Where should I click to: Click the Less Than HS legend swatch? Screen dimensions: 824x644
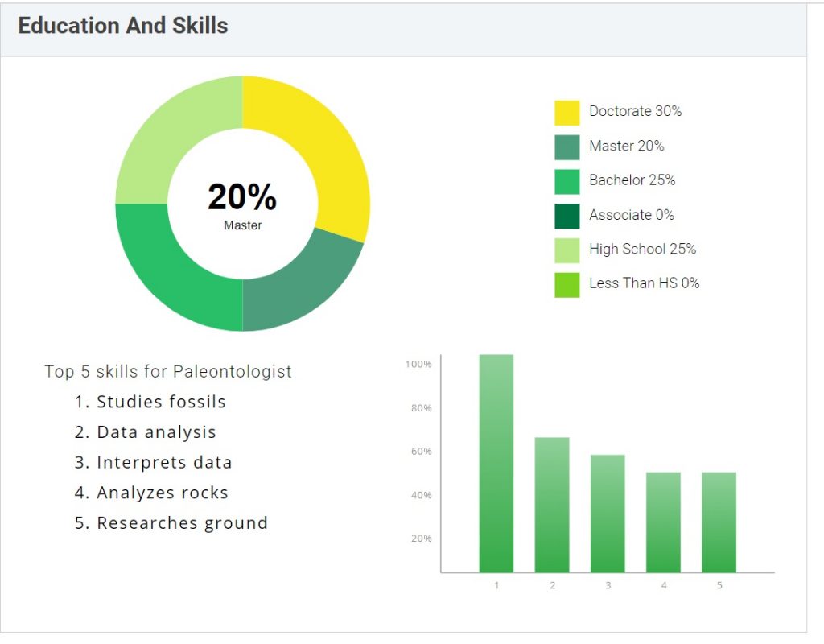pyautogui.click(x=567, y=285)
